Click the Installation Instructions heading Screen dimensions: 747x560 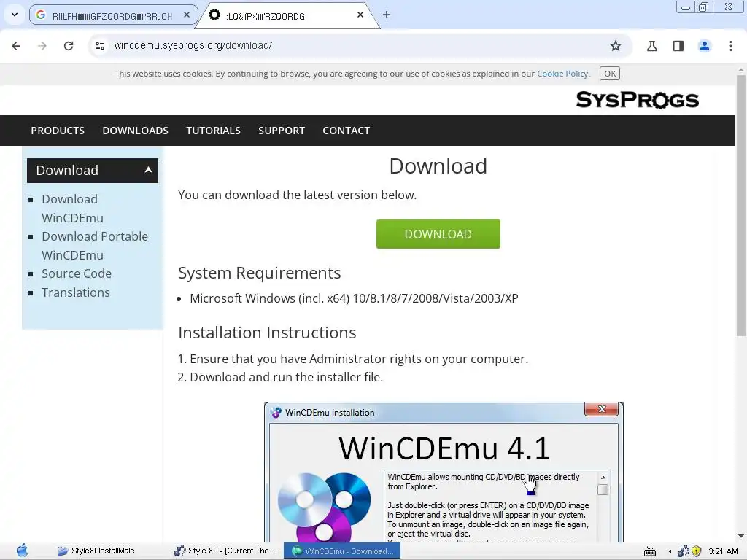tap(267, 332)
